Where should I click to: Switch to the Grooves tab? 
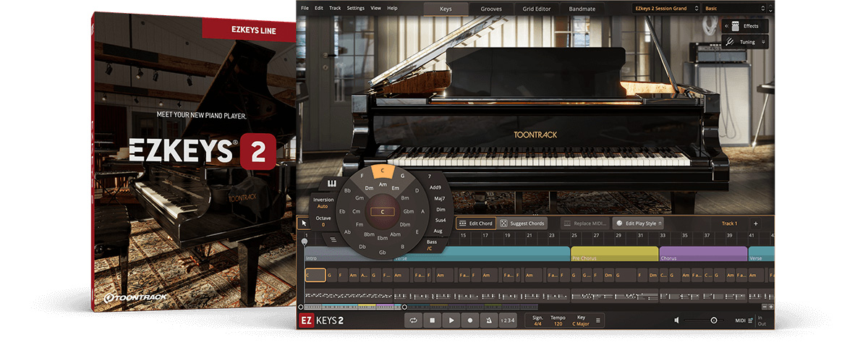(492, 9)
